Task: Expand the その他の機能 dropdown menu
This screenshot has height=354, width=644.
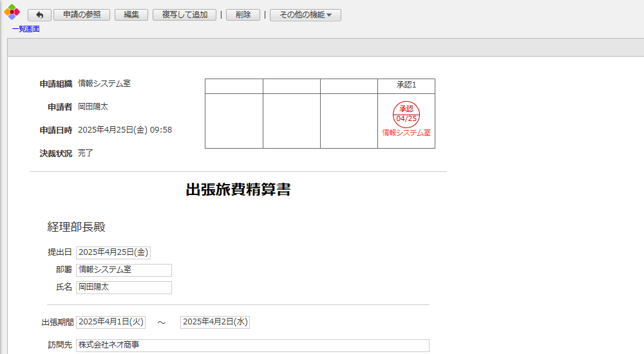Action: (x=305, y=15)
